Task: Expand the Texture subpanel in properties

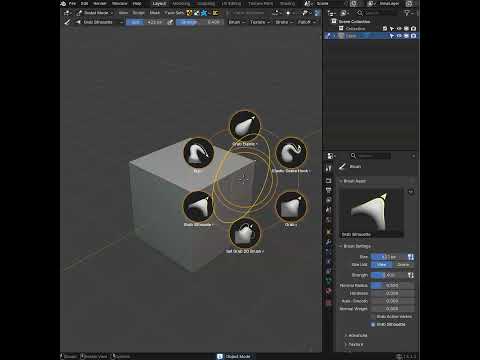Action: (354, 344)
